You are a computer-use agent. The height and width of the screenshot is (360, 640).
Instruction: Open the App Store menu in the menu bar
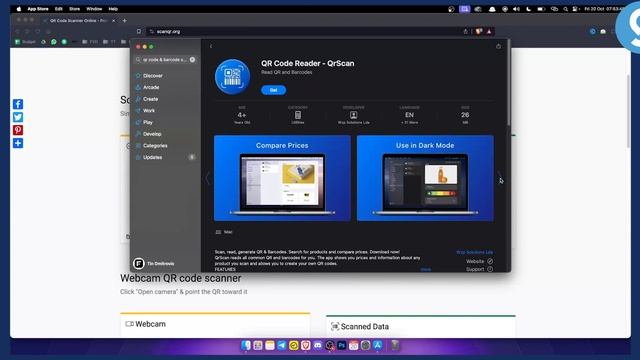pos(38,9)
